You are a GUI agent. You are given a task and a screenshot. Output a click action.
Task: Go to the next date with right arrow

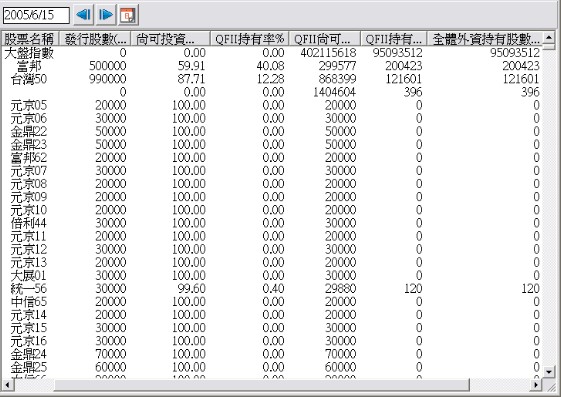(x=106, y=15)
